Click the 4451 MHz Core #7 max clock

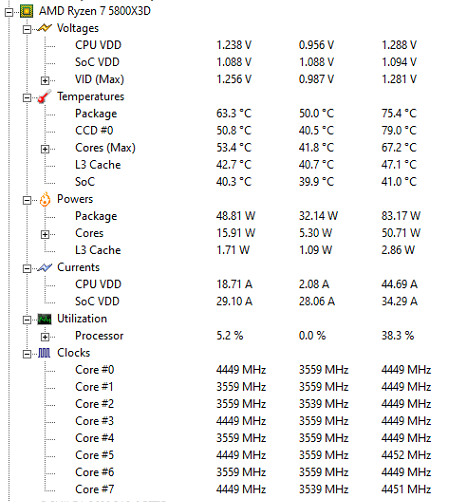pos(406,489)
